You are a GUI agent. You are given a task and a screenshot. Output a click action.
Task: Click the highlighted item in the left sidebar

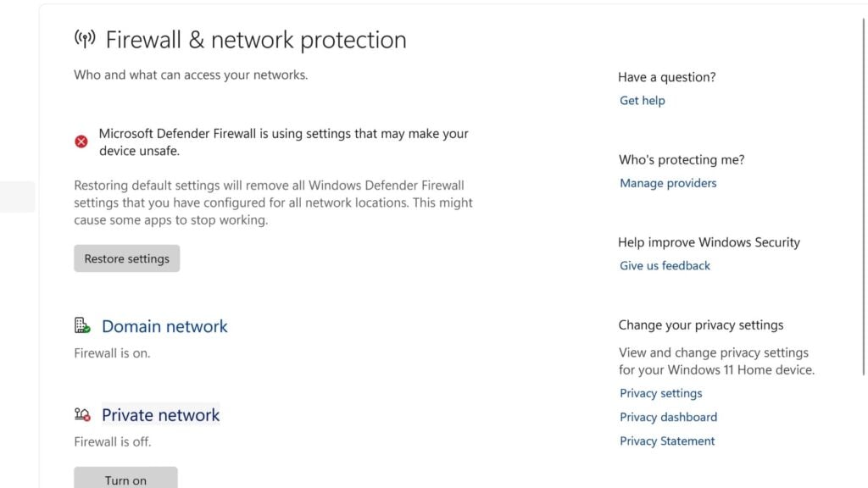17,197
